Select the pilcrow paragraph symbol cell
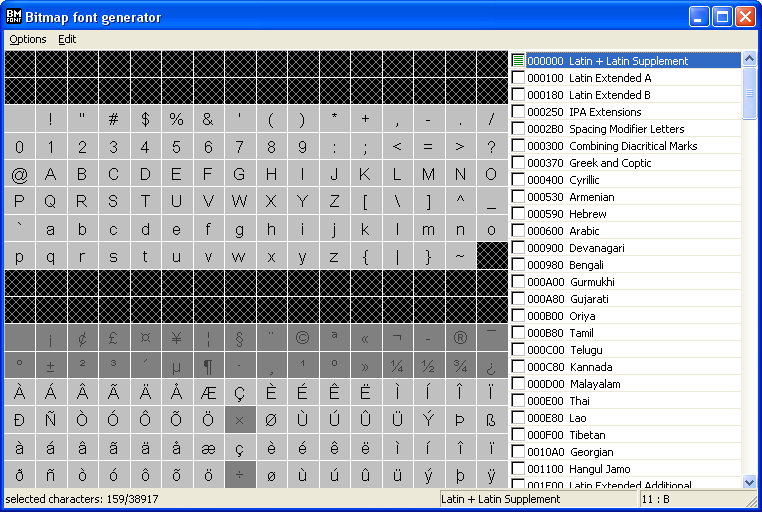 tap(208, 365)
